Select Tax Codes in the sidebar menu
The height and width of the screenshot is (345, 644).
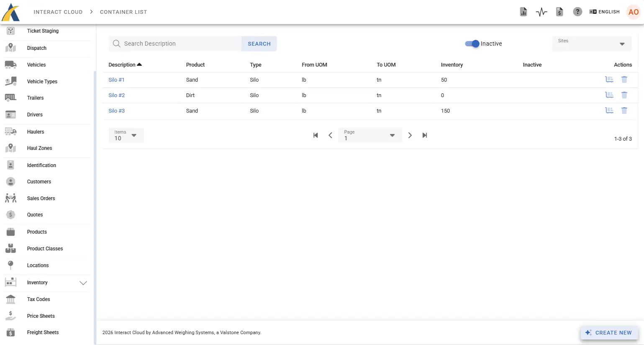[x=38, y=299]
